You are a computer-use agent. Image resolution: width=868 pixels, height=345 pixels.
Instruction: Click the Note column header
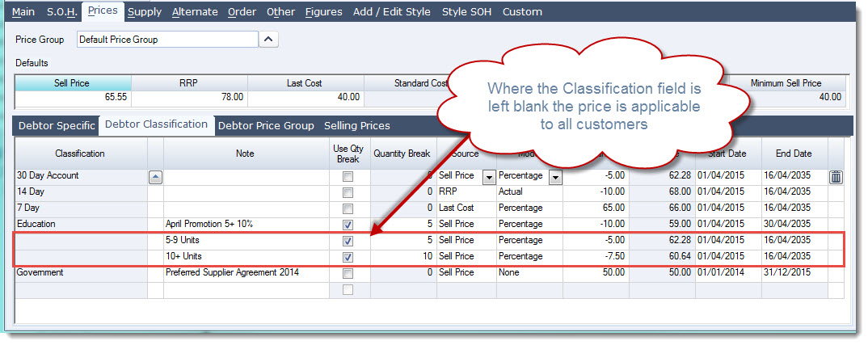[x=245, y=154]
